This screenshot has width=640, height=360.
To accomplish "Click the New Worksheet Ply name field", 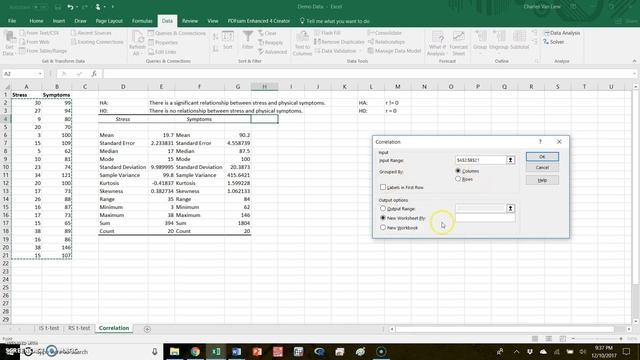I will point(485,218).
